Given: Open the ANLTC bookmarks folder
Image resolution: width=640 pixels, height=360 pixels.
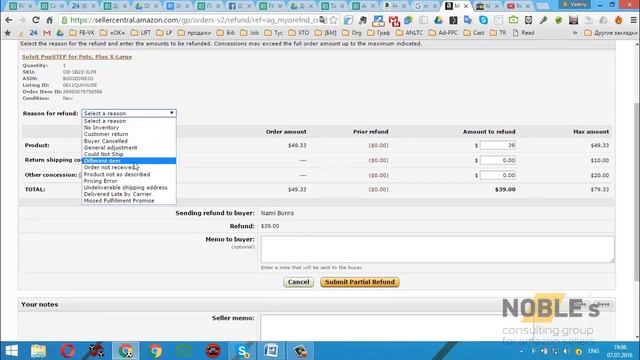Looking at the screenshot, I should coord(410,33).
